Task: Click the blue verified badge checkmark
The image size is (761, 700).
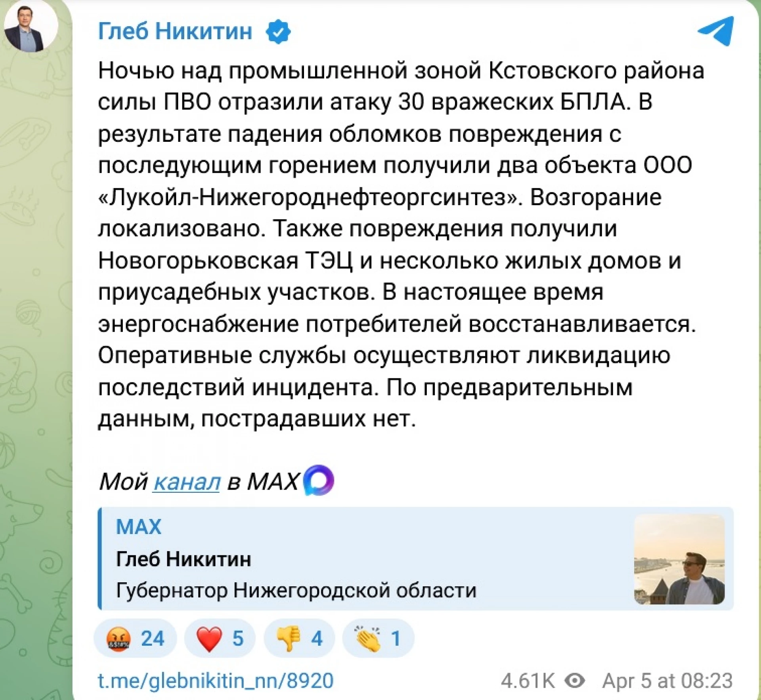Action: 278,32
